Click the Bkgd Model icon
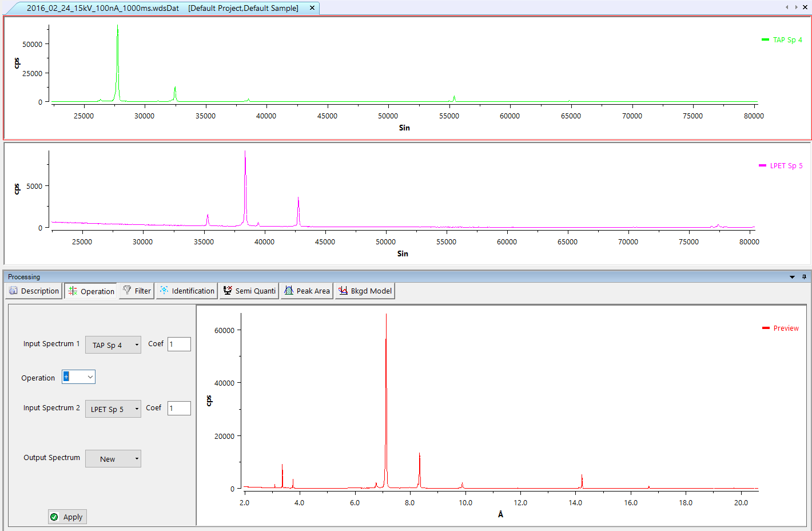 pyautogui.click(x=343, y=290)
